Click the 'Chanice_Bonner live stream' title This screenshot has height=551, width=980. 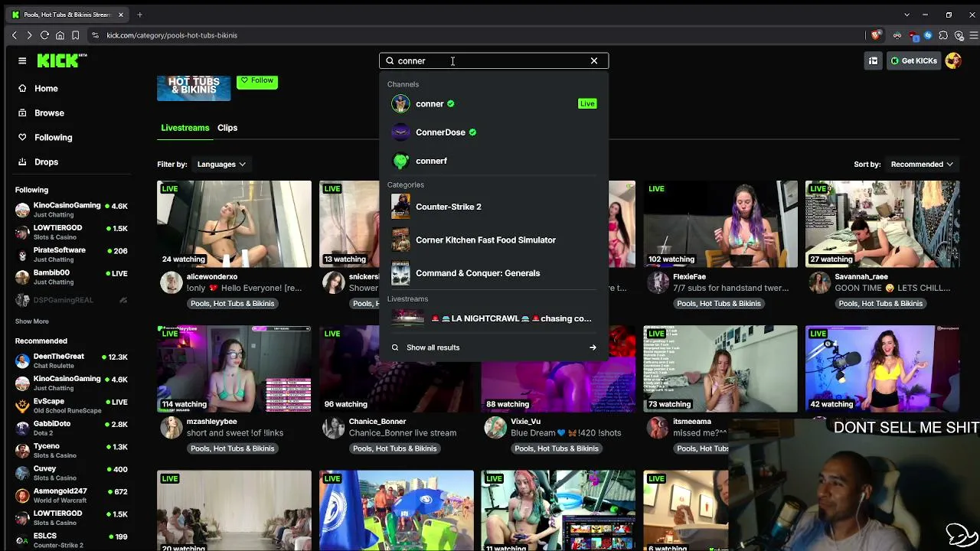(403, 433)
